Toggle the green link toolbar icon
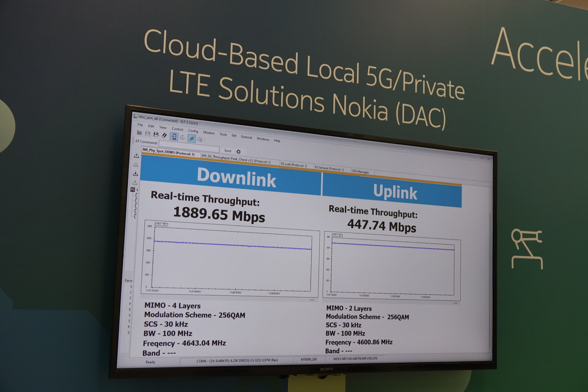Viewport: 588px width, 392px height. click(x=191, y=138)
